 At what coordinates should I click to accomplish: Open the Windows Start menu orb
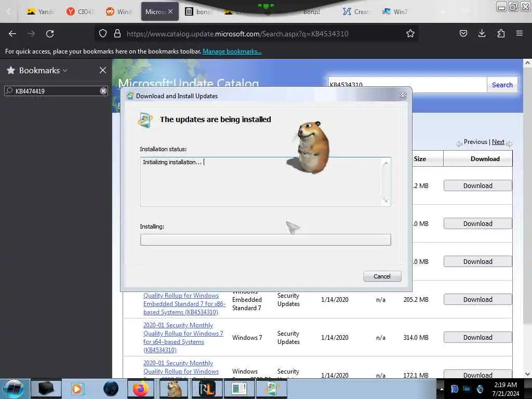coord(14,389)
